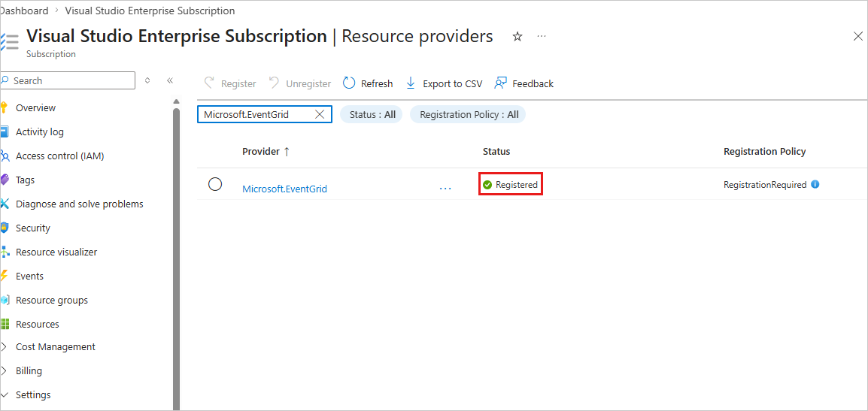Open Tags menu item

click(x=26, y=180)
